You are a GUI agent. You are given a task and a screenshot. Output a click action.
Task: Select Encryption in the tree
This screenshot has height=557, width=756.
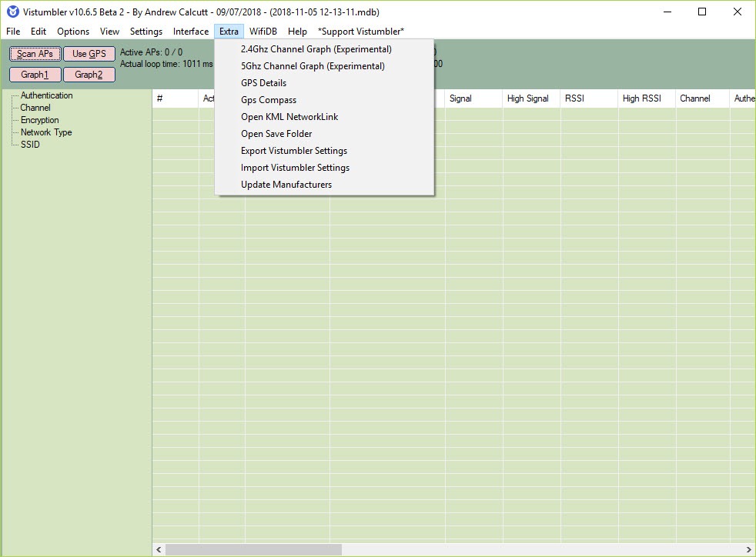click(39, 120)
